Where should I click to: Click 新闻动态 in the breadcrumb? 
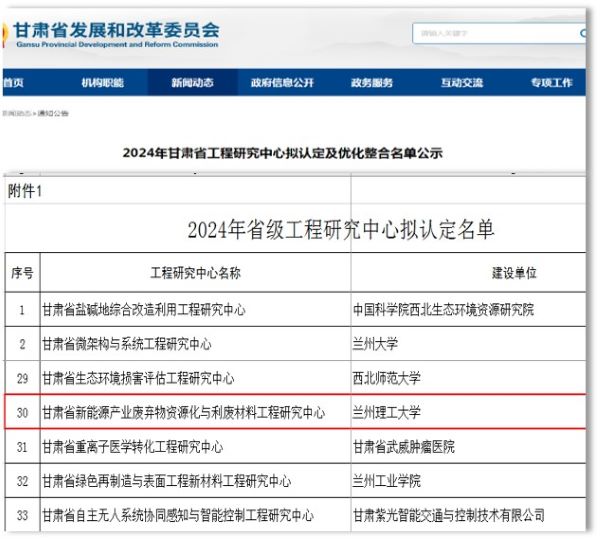(x=16, y=113)
